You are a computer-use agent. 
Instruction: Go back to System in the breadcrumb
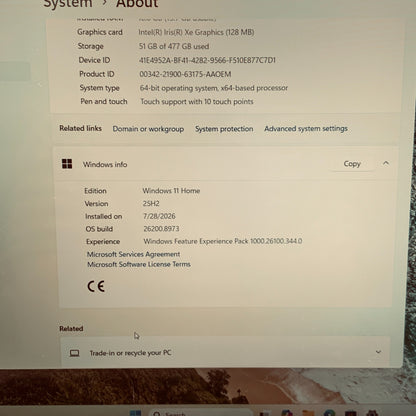pos(68,3)
